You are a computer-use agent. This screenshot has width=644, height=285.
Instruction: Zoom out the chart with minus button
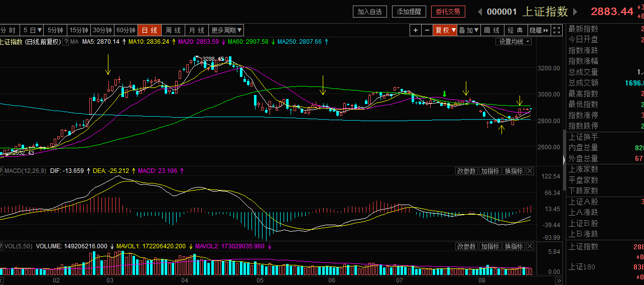click(427, 30)
